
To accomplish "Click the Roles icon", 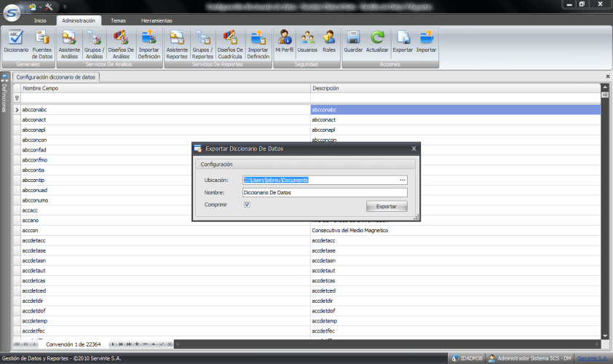I will click(x=329, y=42).
